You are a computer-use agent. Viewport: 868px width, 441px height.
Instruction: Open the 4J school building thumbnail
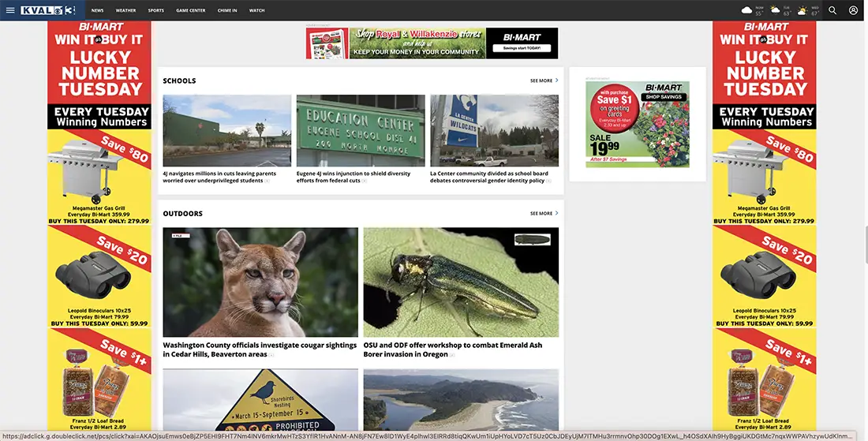click(227, 131)
